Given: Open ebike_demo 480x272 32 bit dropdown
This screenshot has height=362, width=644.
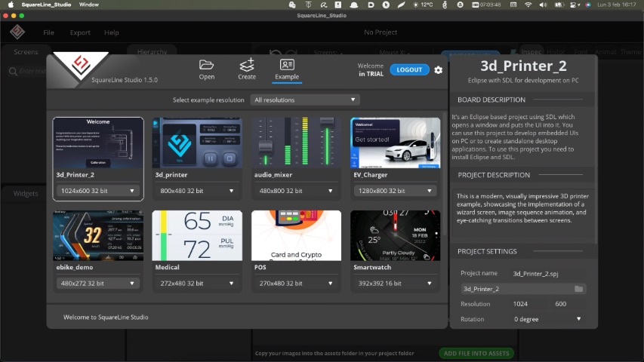Looking at the screenshot, I should [97, 284].
